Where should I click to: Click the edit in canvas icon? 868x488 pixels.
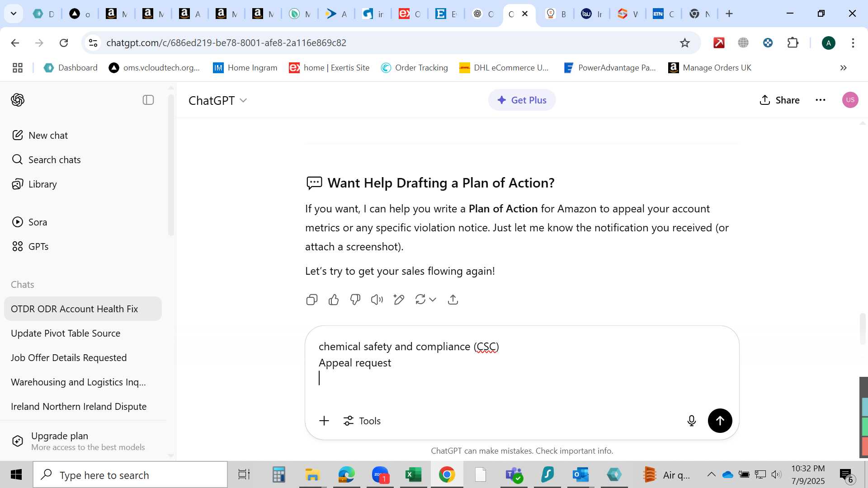[x=399, y=300]
